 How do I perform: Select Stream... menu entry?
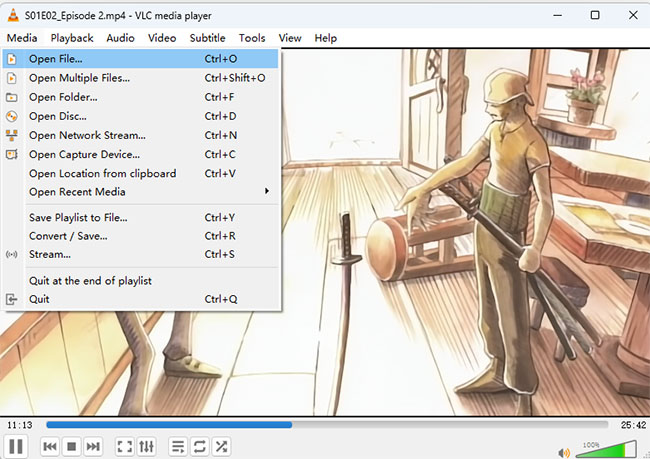point(141,254)
